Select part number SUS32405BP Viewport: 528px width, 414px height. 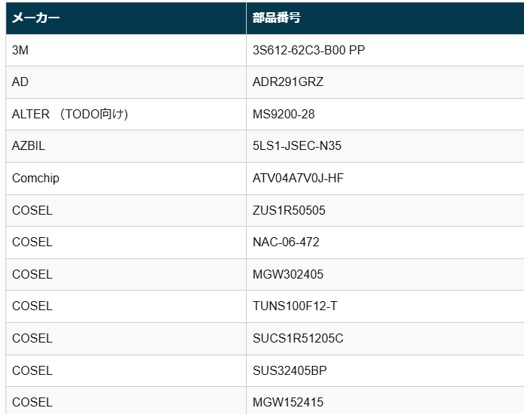pyautogui.click(x=290, y=371)
